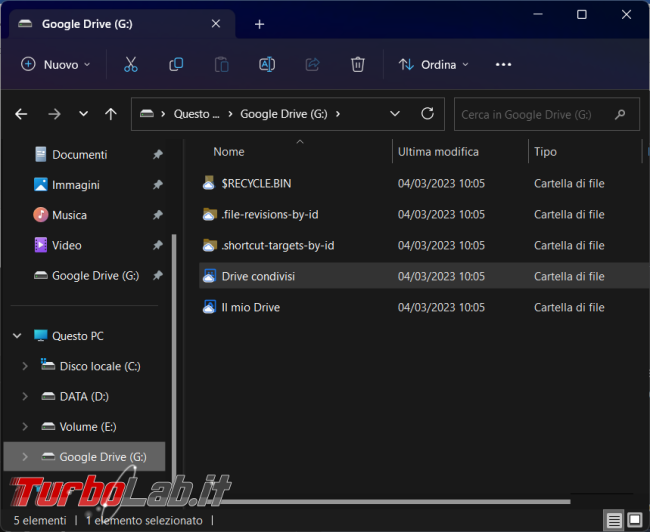The width and height of the screenshot is (650, 532).
Task: Open Nuovo dropdown menu
Action: (56, 65)
